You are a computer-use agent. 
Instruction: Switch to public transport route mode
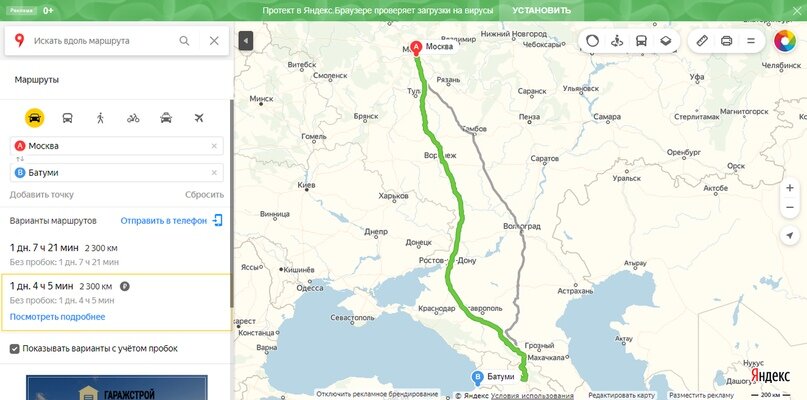tap(67, 118)
